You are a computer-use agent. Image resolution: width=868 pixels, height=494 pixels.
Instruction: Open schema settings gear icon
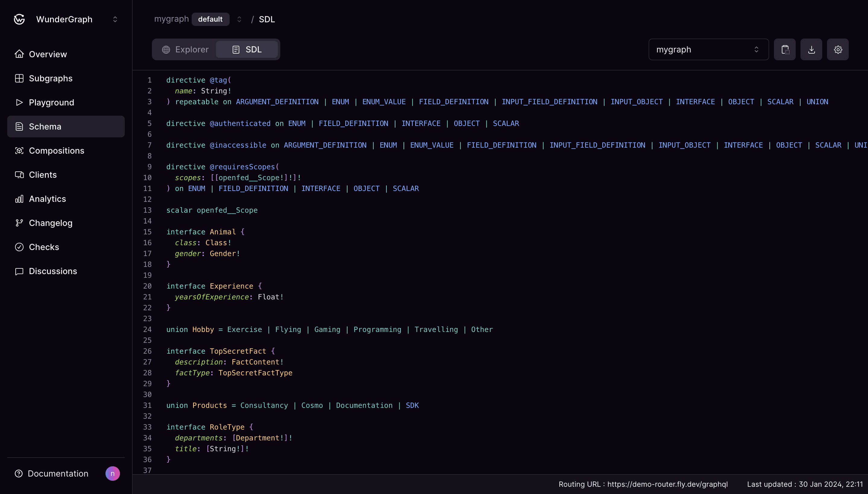pyautogui.click(x=838, y=49)
